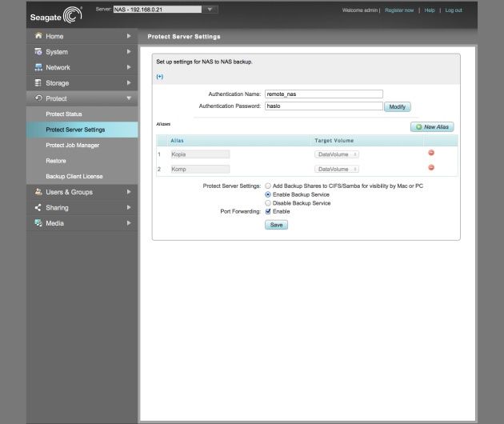Expand the System menu arrow

pos(129,51)
